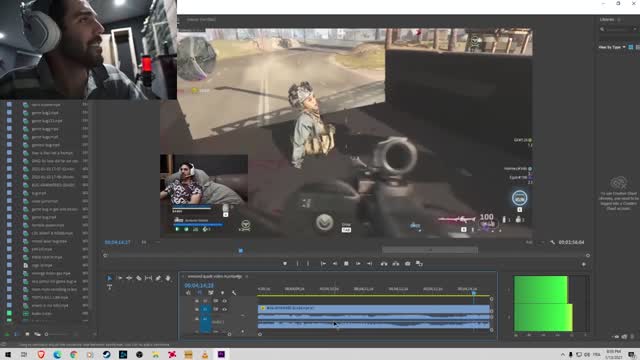Click Program monitor current timecode 00:04:14:17
Screen dimensions: 640x360
(x=118, y=242)
